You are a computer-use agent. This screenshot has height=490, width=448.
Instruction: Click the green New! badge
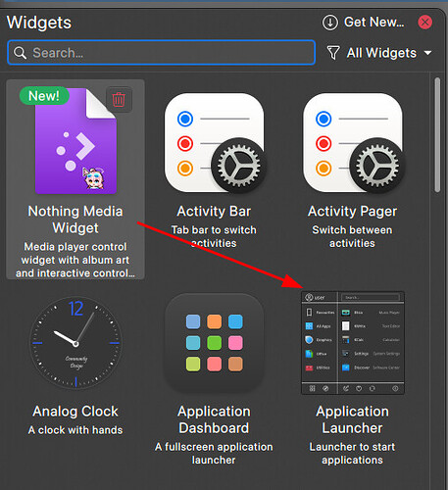pos(44,96)
